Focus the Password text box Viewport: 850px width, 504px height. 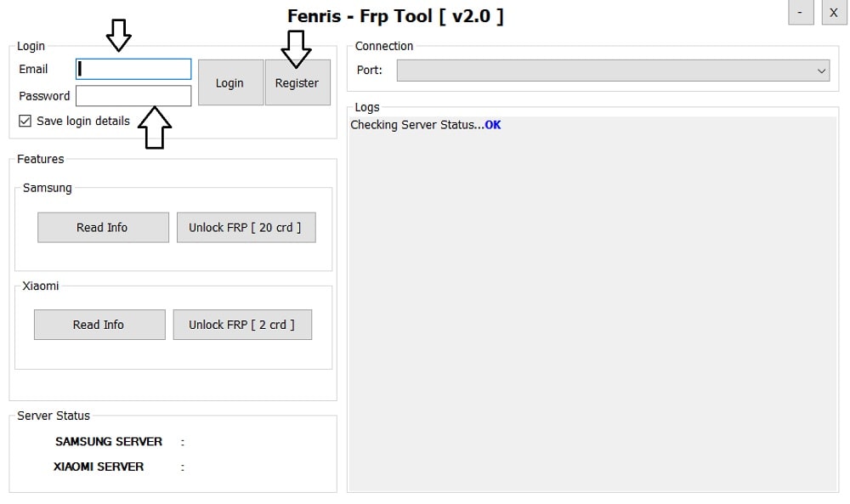pos(133,96)
